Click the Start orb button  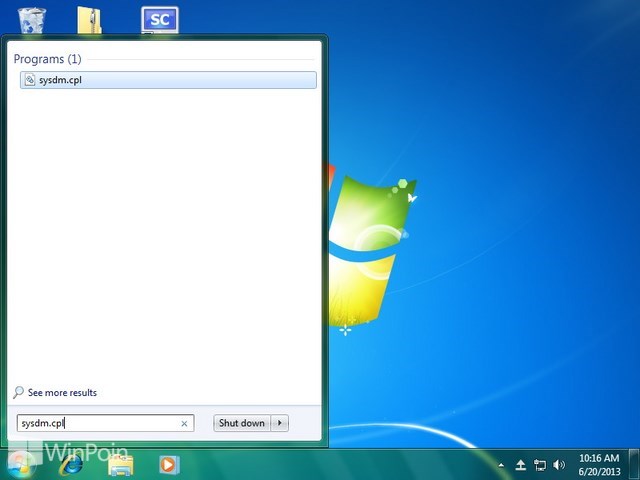[20, 465]
